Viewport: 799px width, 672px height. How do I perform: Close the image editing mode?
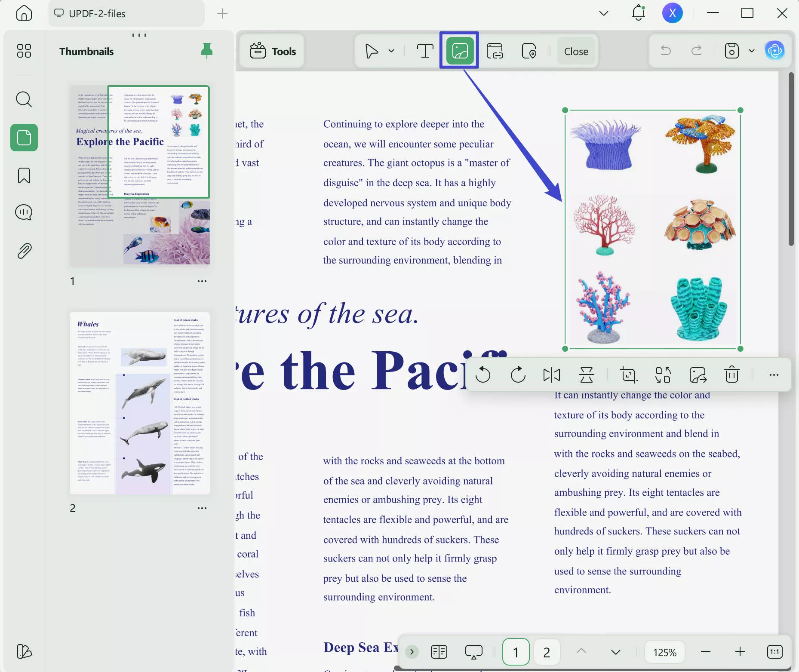(575, 51)
